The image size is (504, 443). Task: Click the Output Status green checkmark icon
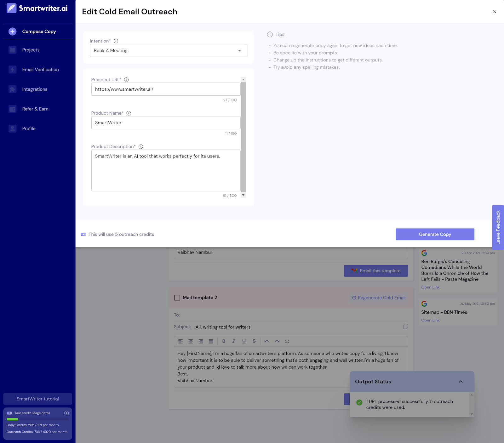coord(359,402)
